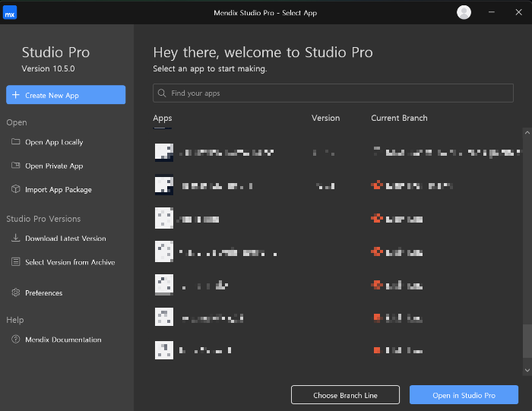Close the Select App window
Image resolution: width=532 pixels, height=411 pixels.
pos(518,13)
